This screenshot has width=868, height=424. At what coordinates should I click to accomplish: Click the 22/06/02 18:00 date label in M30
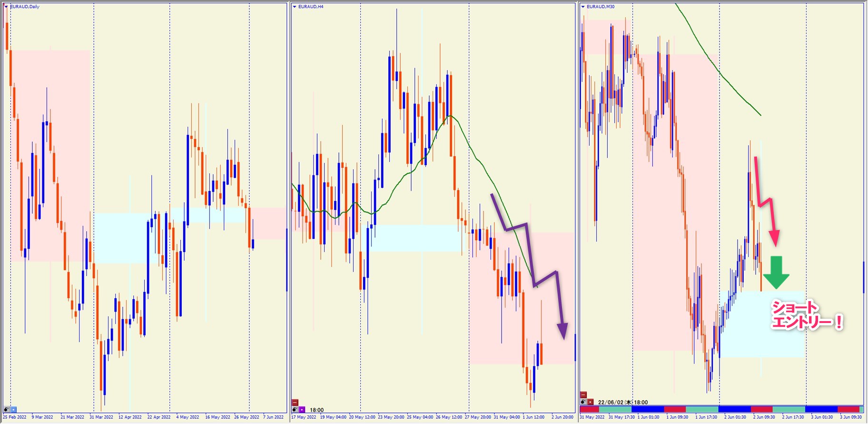622,403
